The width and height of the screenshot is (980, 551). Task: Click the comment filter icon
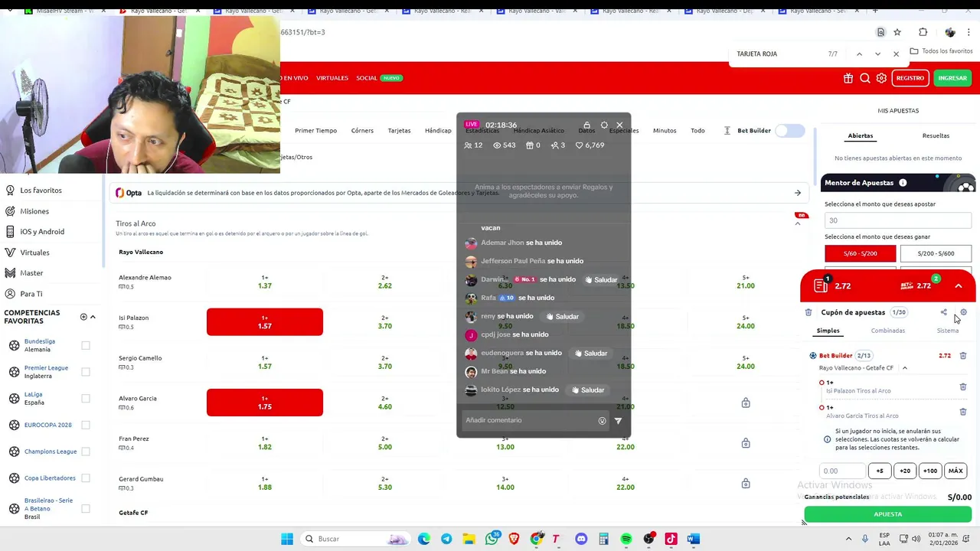point(618,420)
